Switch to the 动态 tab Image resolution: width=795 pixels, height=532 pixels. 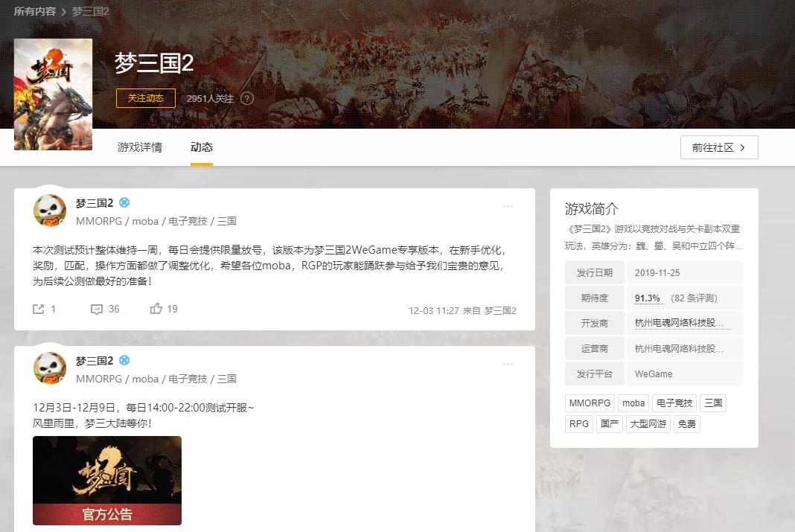[201, 147]
